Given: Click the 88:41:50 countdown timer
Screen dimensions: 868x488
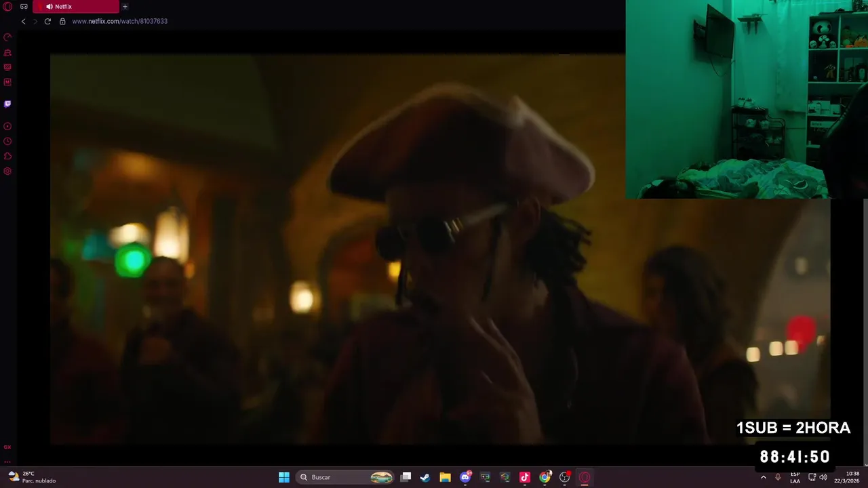Looking at the screenshot, I should pos(795,457).
